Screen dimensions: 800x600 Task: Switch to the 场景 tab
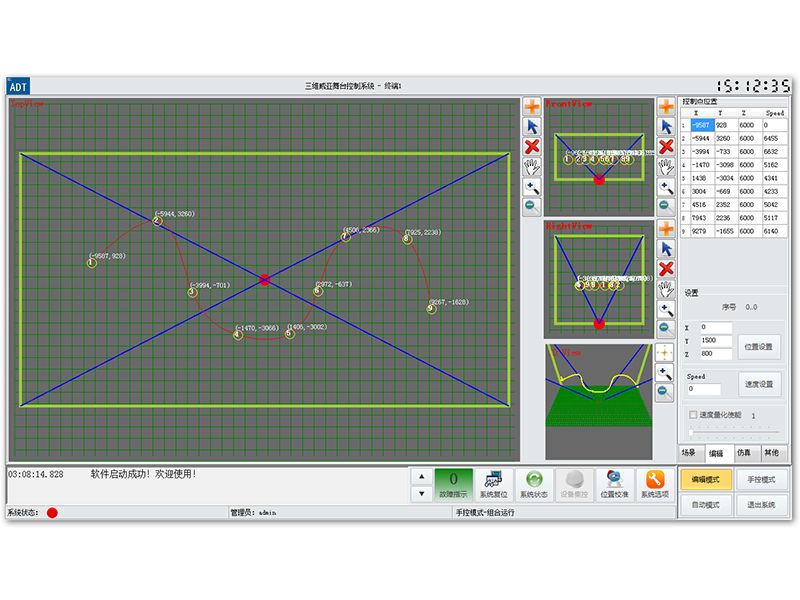[689, 453]
